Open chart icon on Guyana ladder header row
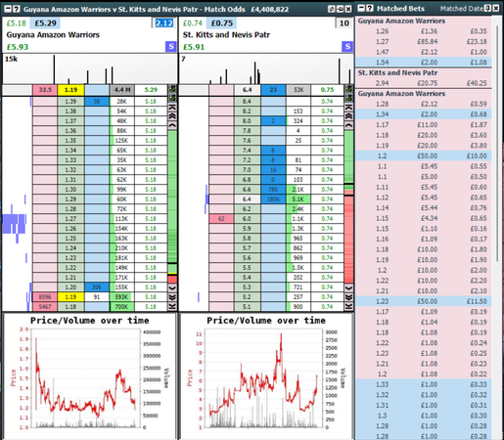 pos(172,89)
